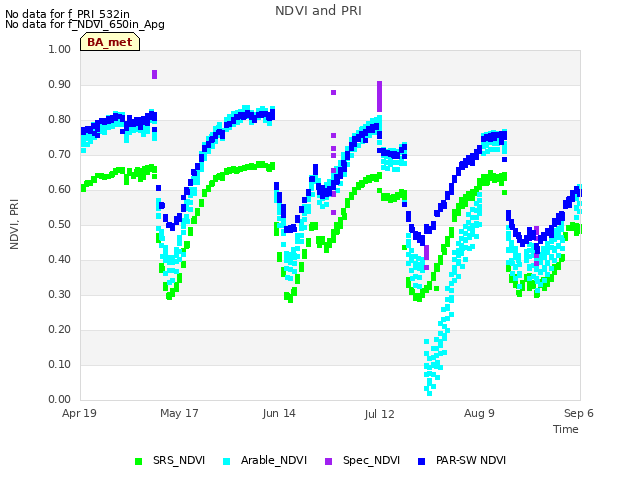The image size is (640, 480).
Task: Click the Sep 6 x-axis tick label
Action: [579, 413]
